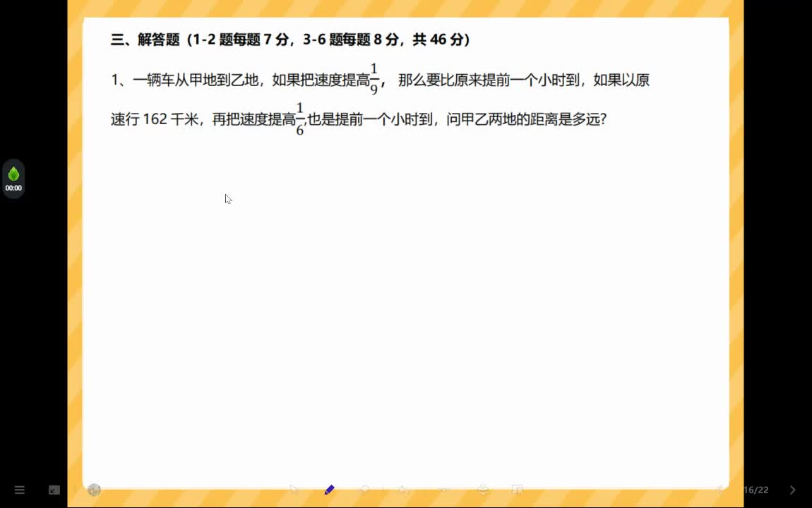Select the blue pen tool

pos(329,490)
